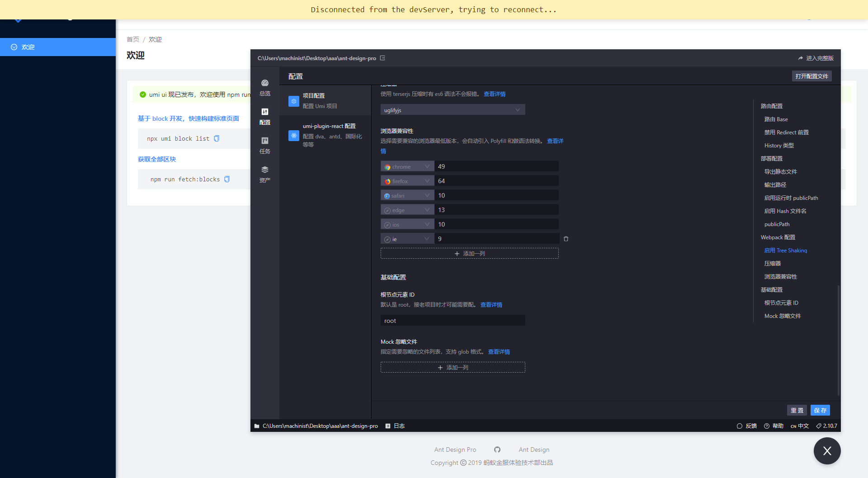This screenshot has width=868, height=478.
Task: Expand the firefox browser dropdown
Action: click(x=407, y=181)
